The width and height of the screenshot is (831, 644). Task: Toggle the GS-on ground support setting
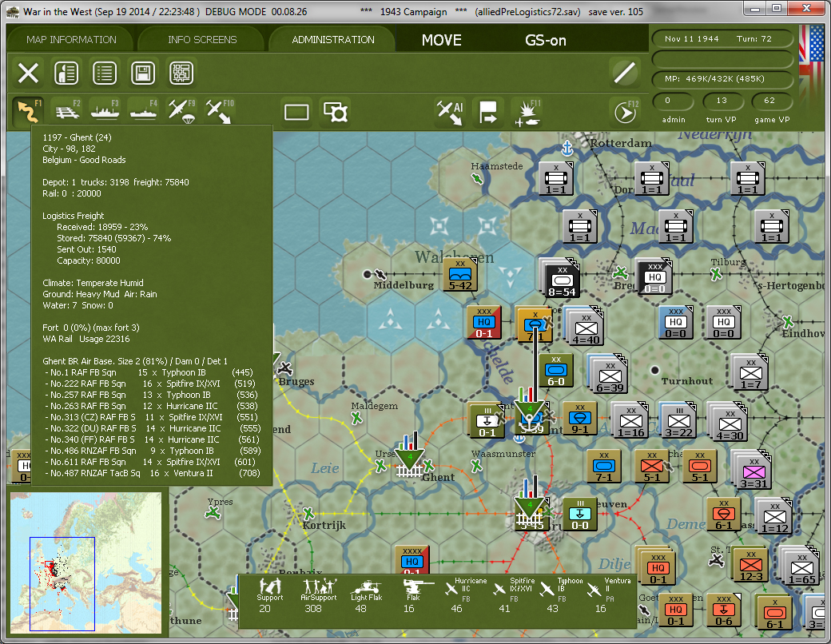(545, 40)
